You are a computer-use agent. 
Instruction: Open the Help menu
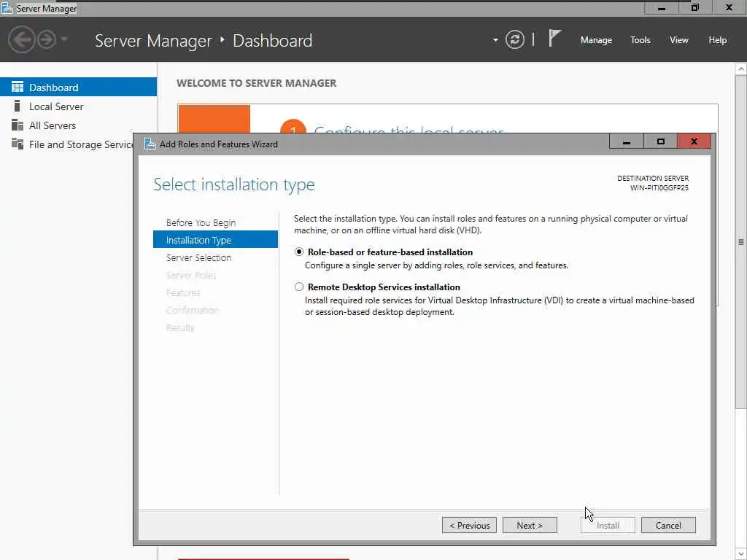[718, 40]
